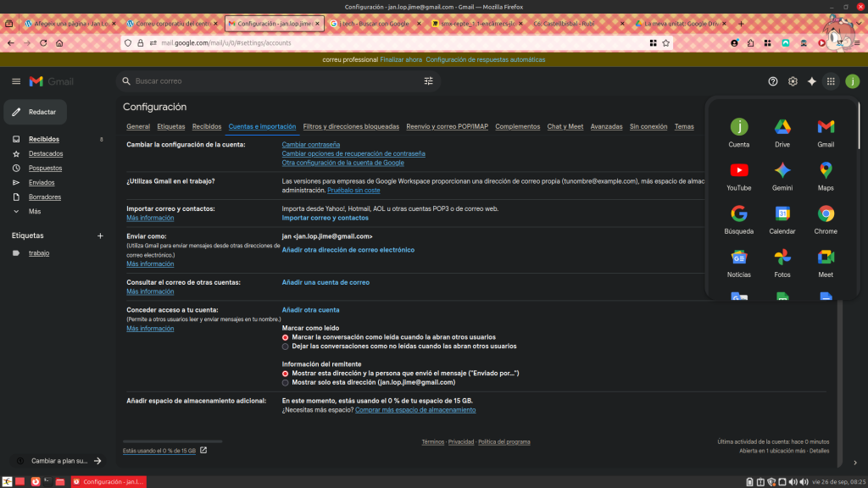Open the 'Reenvío y correo POP/IMAP' tab
This screenshot has height=488, width=868.
click(447, 127)
